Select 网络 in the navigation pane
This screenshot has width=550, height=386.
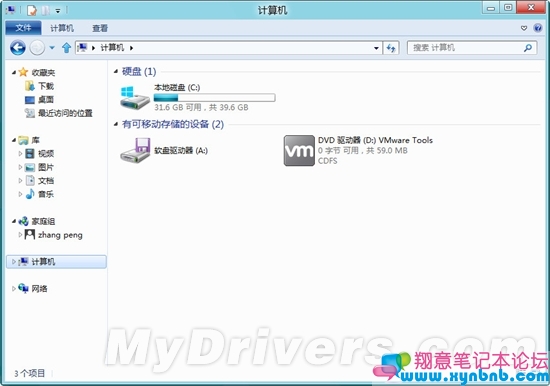point(39,288)
